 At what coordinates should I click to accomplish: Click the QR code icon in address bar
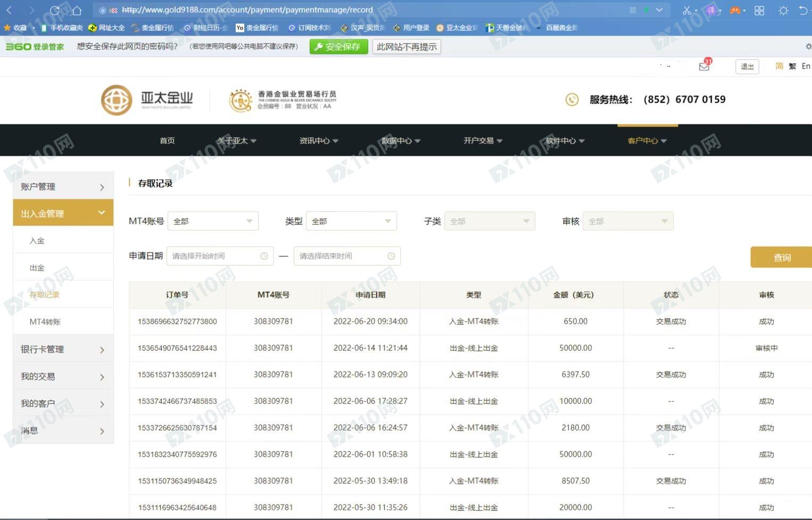(633, 10)
